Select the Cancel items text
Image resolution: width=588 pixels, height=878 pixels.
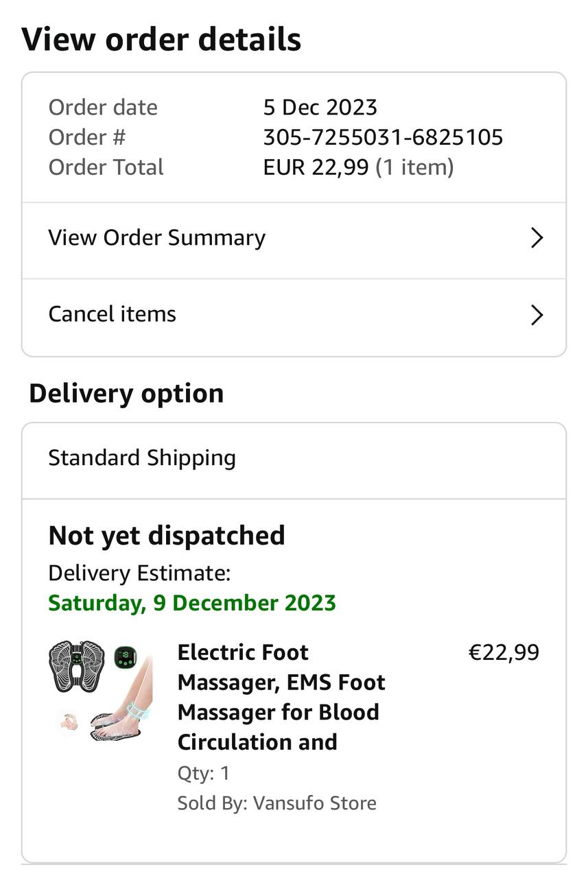[112, 314]
